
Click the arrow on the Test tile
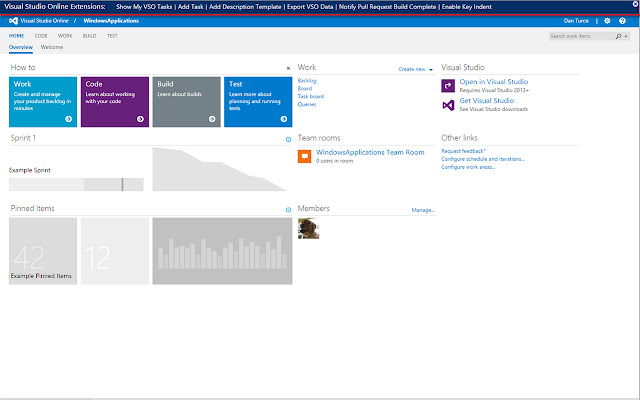point(284,119)
